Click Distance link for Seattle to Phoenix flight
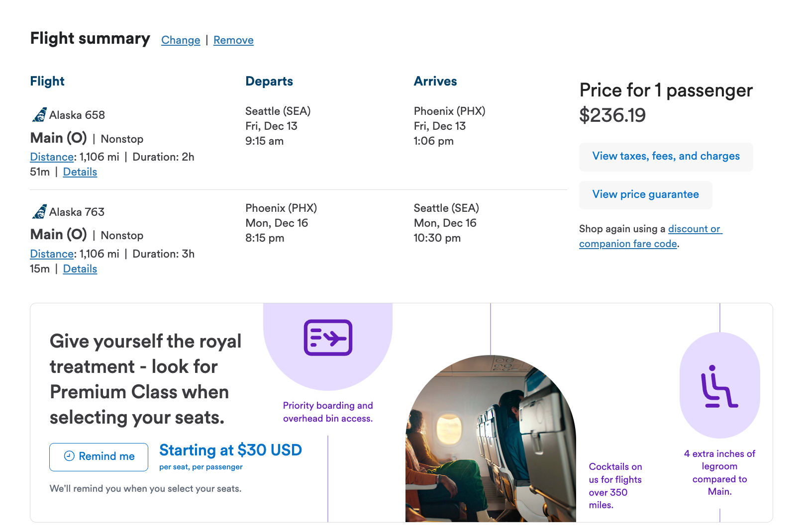This screenshot has width=801, height=532. 52,157
